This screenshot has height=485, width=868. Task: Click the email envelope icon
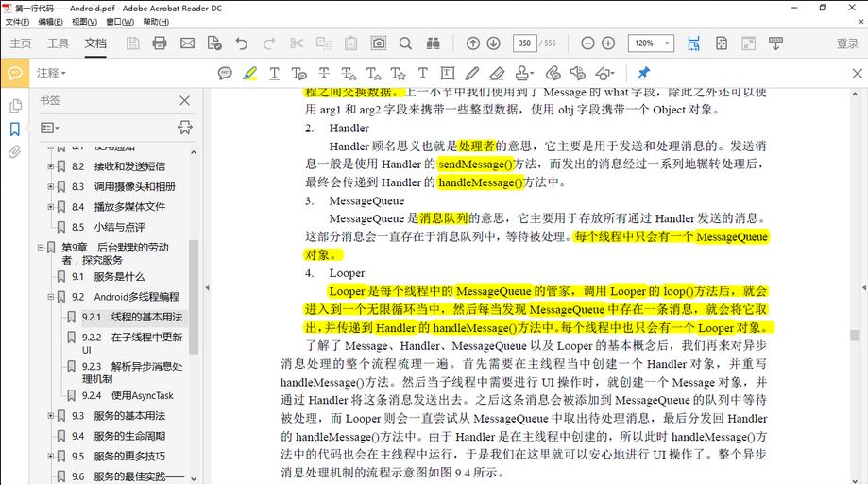187,43
